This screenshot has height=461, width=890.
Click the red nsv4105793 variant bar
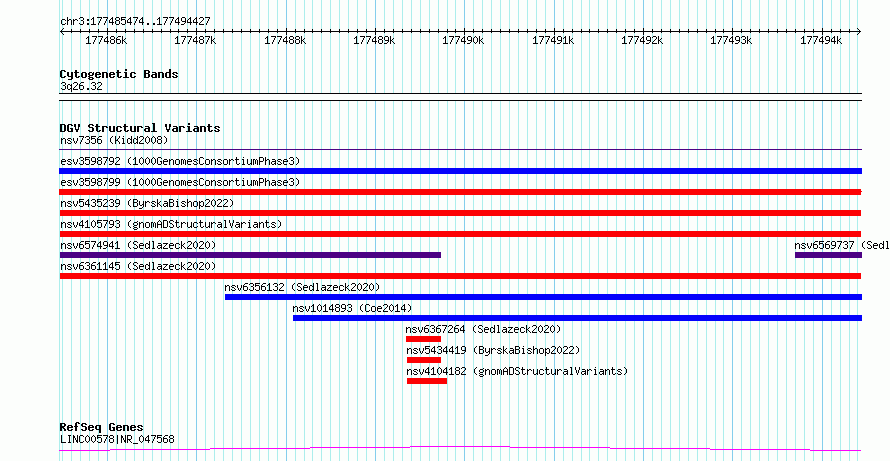tap(460, 234)
